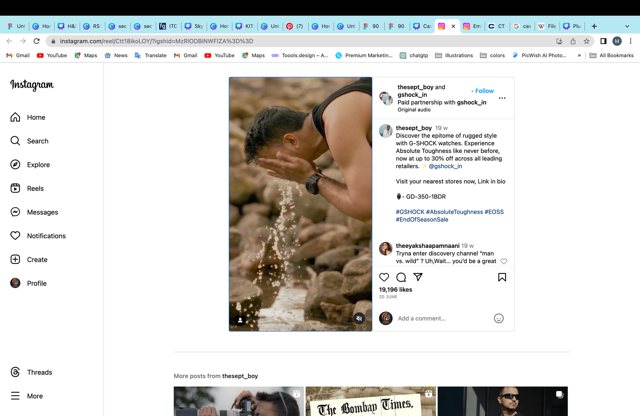The image size is (640, 416).
Task: Switch to the CT tab
Action: 497,26
